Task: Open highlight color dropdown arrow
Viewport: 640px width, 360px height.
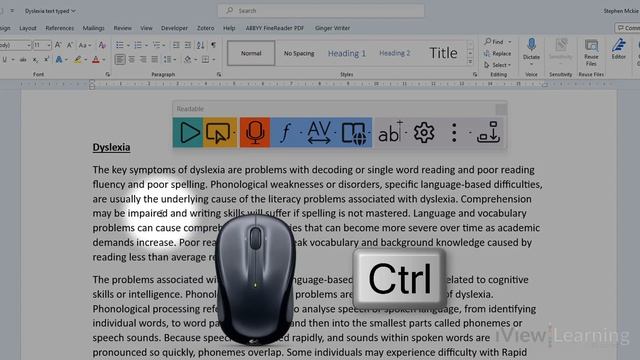Action: pyautogui.click(x=85, y=60)
